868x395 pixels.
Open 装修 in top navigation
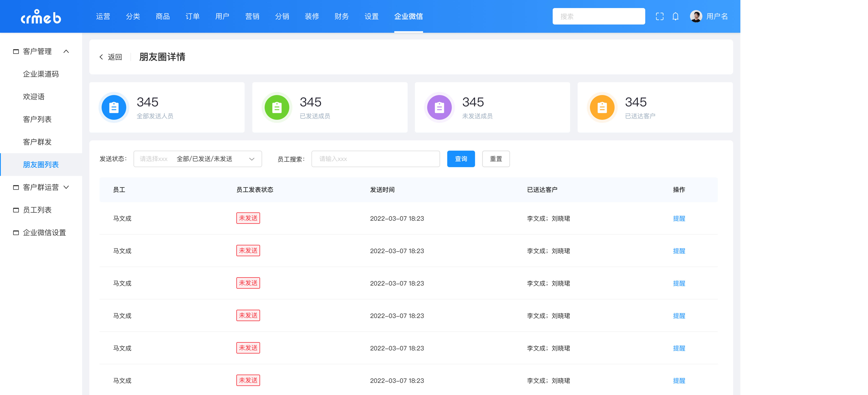tap(312, 16)
